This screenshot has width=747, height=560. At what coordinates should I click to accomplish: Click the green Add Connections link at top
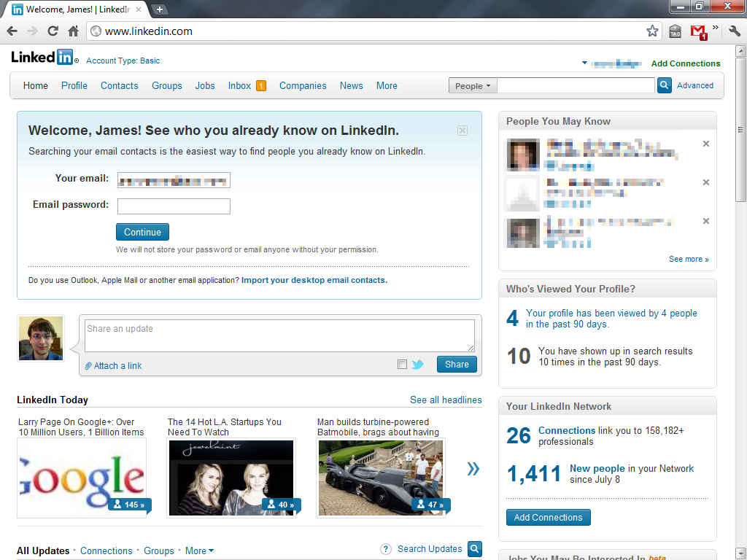click(x=686, y=63)
